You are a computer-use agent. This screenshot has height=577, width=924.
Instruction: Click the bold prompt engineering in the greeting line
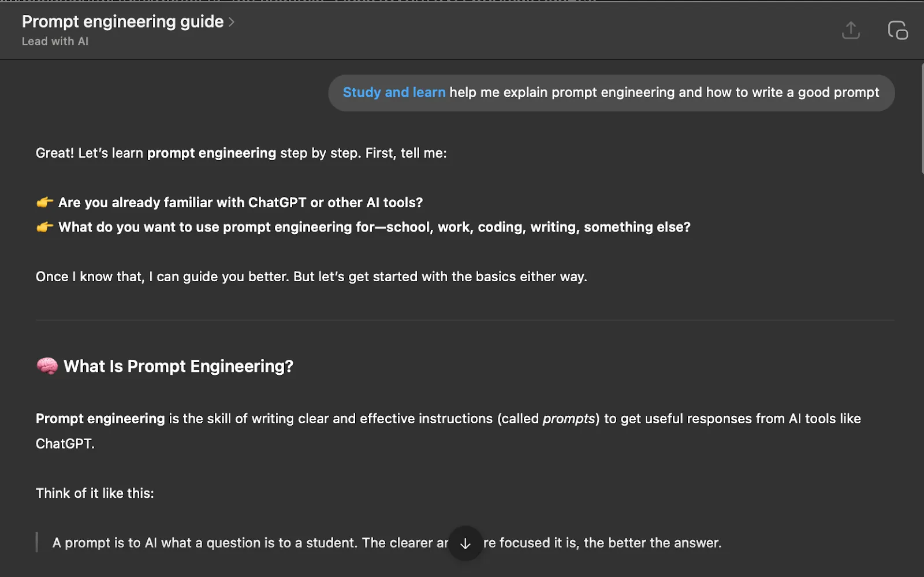(211, 153)
